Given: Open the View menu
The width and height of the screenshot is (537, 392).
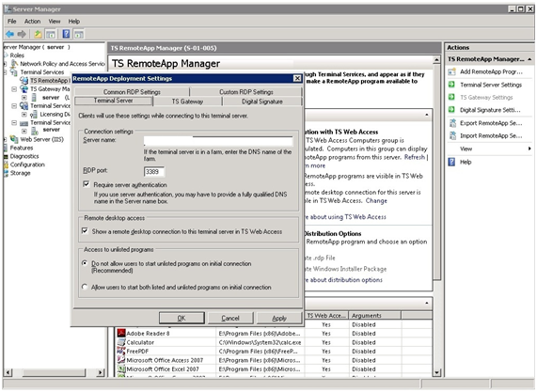Looking at the screenshot, I should (x=55, y=22).
